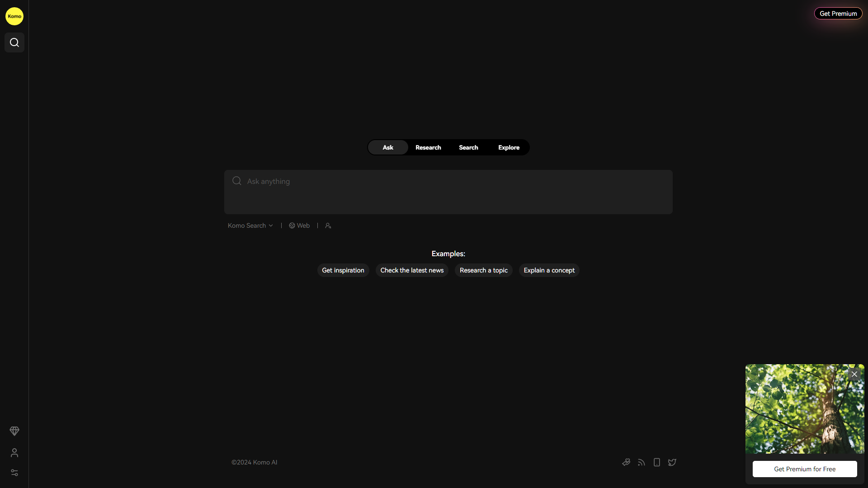Open the mobile app icon in footer

pos(656,462)
